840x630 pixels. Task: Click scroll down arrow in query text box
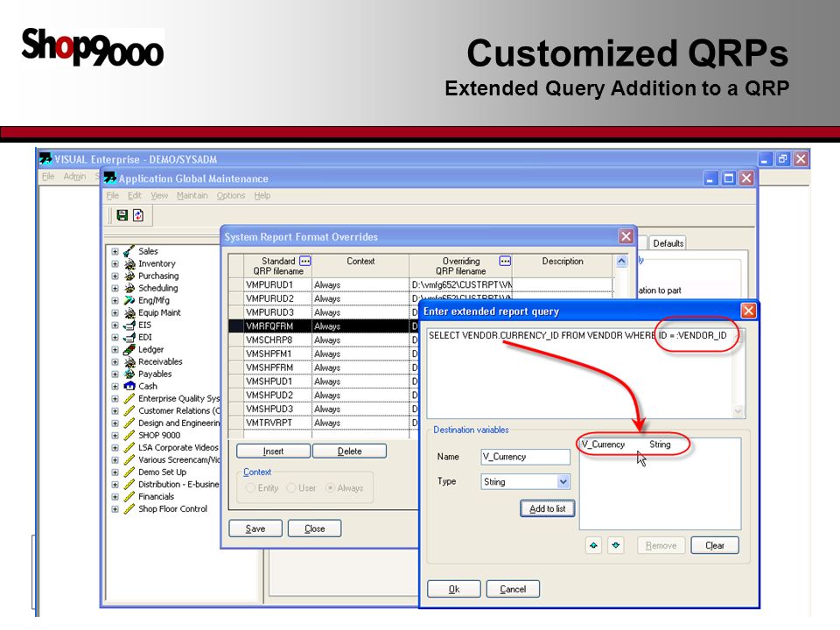pos(738,411)
